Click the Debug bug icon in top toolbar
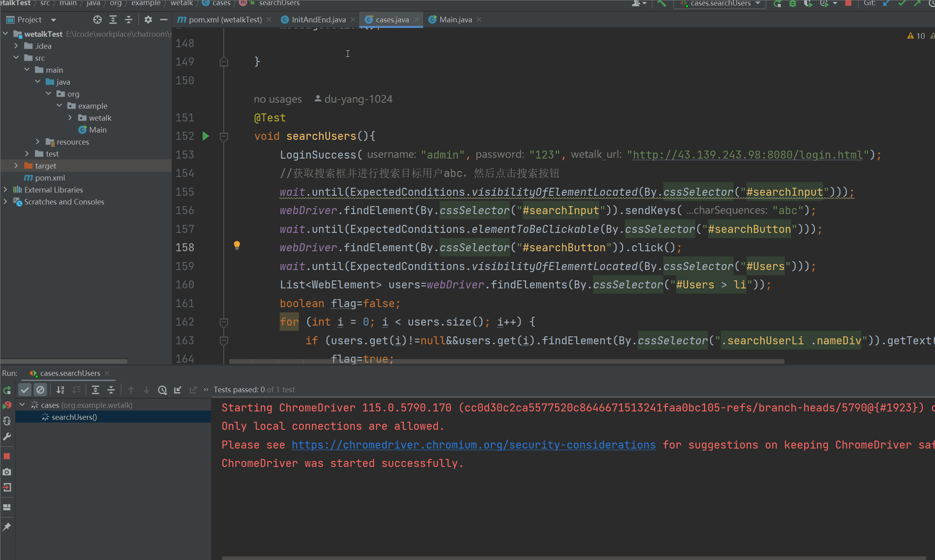The height and width of the screenshot is (560, 935). coord(793,4)
